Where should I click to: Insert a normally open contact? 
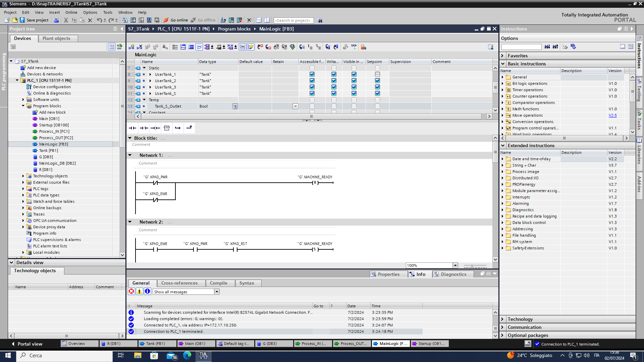click(132, 128)
